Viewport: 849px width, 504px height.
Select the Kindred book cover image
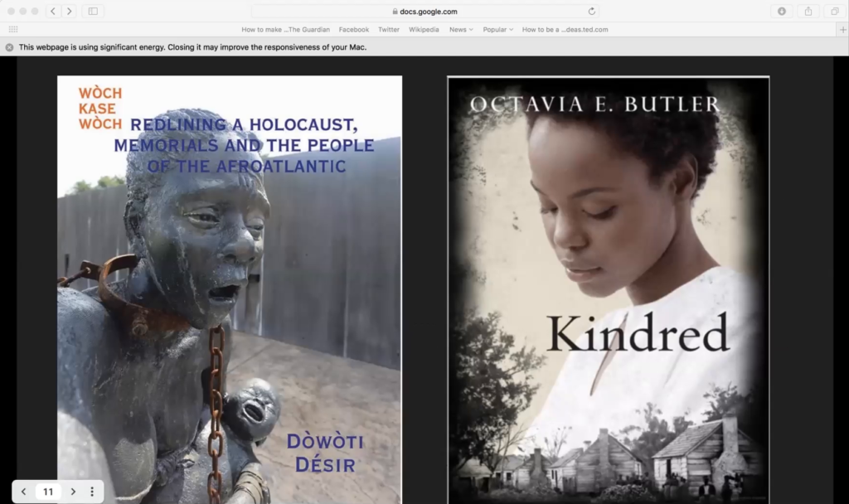pyautogui.click(x=609, y=289)
